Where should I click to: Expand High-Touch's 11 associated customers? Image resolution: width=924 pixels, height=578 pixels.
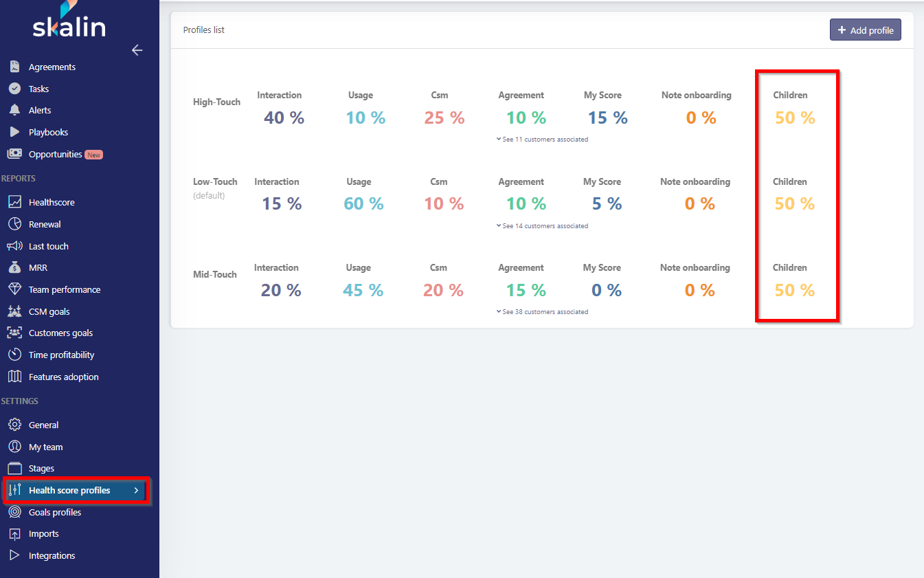(x=542, y=140)
